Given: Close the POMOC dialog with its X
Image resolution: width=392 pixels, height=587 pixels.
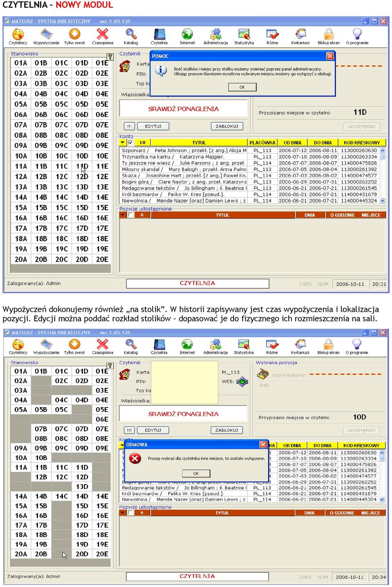Looking at the screenshot, I should [x=330, y=56].
